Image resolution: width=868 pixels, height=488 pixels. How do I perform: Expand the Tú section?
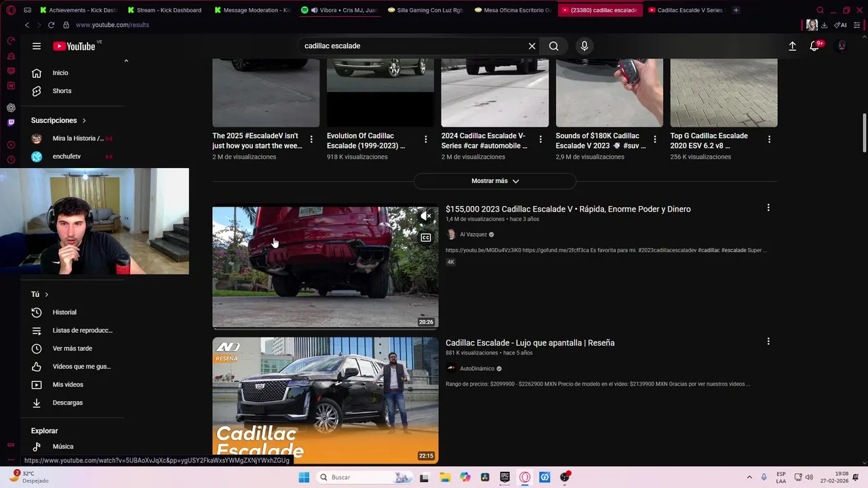pos(39,294)
